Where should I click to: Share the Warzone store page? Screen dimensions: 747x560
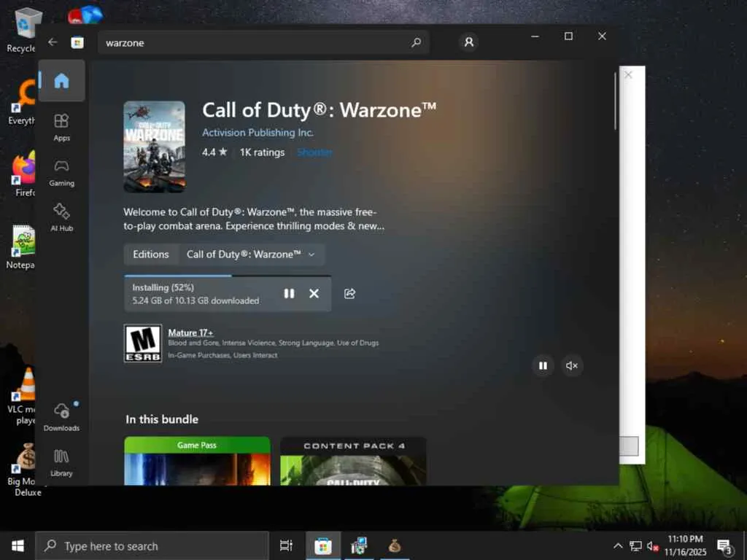[x=349, y=294]
